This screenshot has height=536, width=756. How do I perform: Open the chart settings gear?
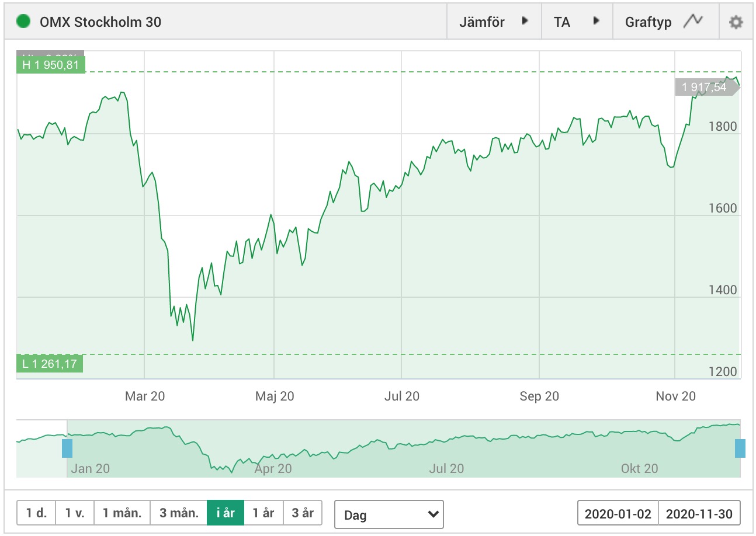click(736, 22)
